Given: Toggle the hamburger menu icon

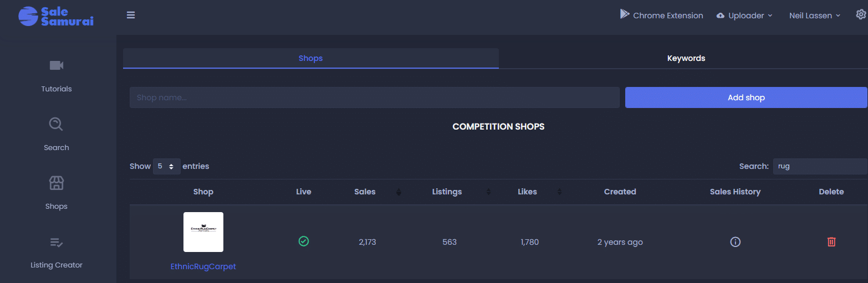Looking at the screenshot, I should [x=131, y=15].
